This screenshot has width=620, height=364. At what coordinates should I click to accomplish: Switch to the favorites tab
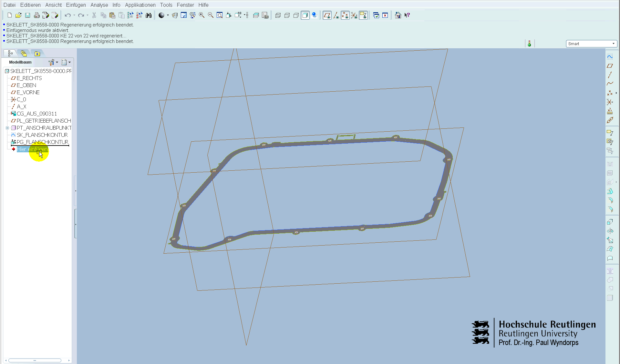[37, 53]
